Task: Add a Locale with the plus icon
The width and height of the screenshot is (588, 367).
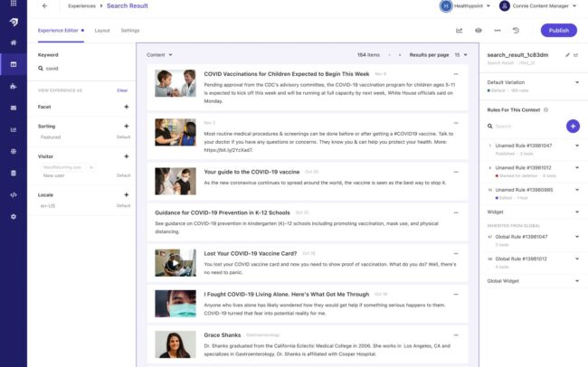Action: [126, 194]
